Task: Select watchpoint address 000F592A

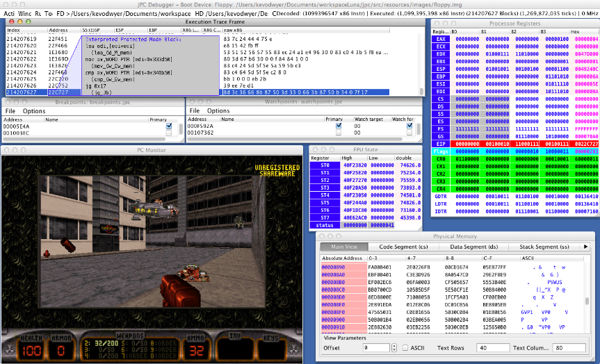Action: tap(200, 126)
